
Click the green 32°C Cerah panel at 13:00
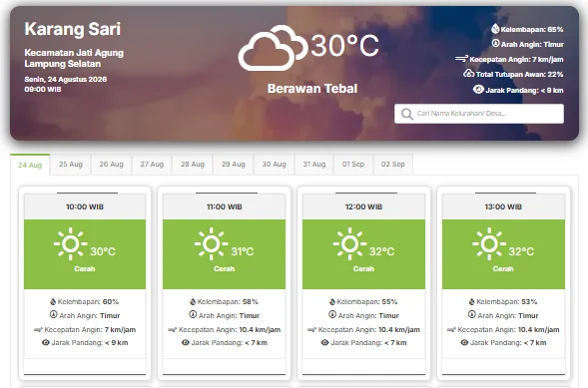point(503,254)
